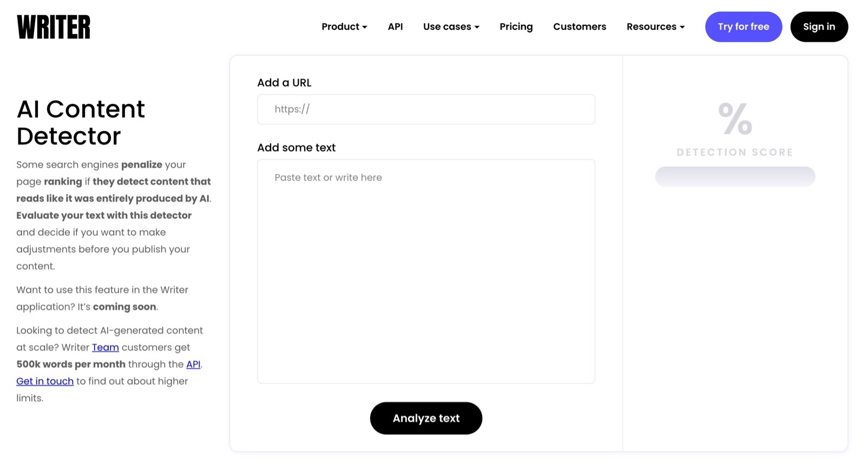
Task: Open the API link in the description
Action: [x=193, y=364]
